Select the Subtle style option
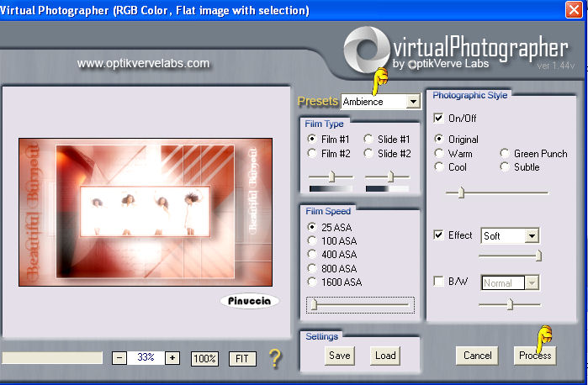This screenshot has width=588, height=385. point(505,166)
